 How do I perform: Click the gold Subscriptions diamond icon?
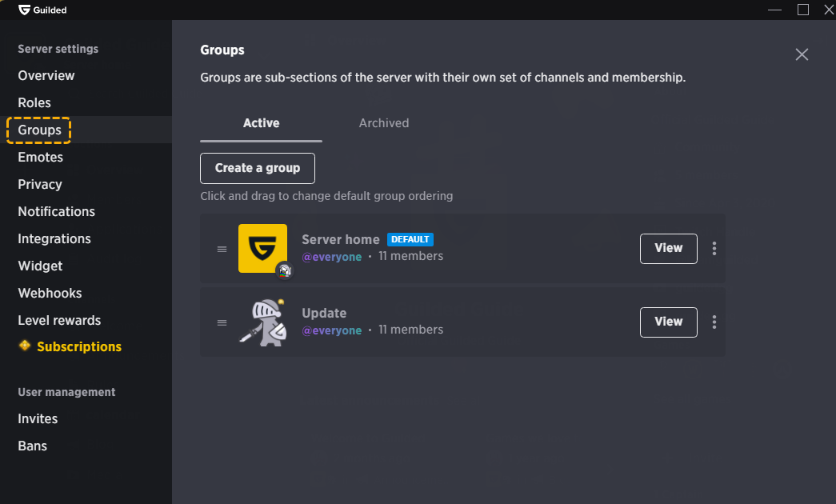25,346
